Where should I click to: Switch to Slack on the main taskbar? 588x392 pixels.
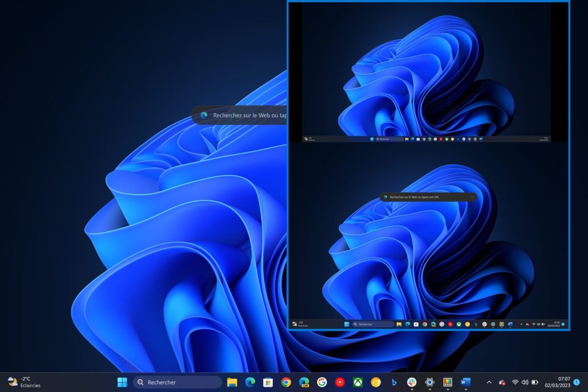[x=412, y=382]
